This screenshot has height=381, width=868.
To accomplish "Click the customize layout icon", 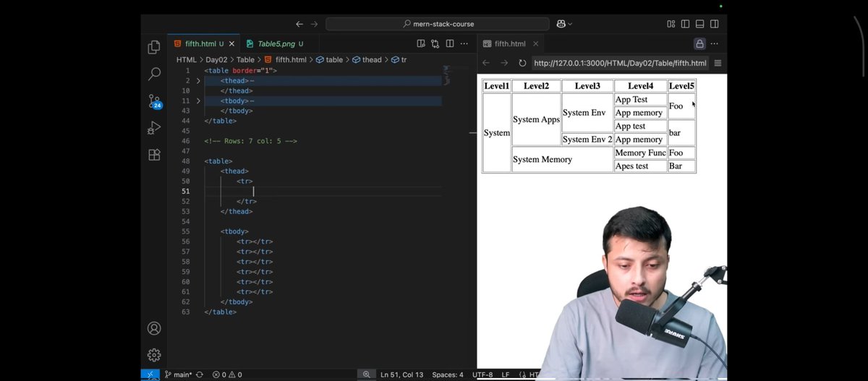I will click(671, 24).
